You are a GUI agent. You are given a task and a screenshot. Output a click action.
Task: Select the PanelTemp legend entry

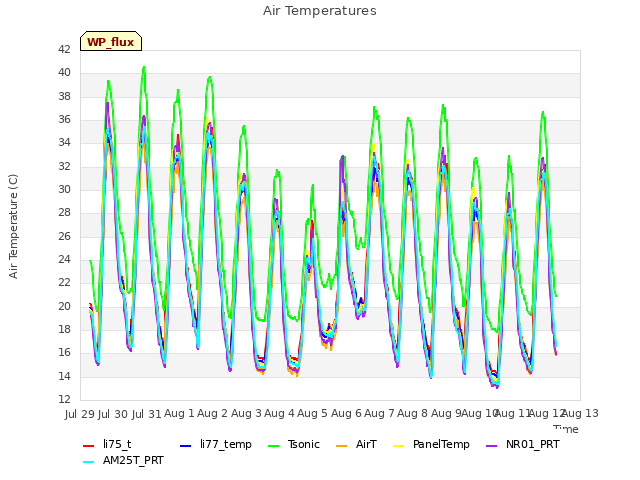click(431, 444)
